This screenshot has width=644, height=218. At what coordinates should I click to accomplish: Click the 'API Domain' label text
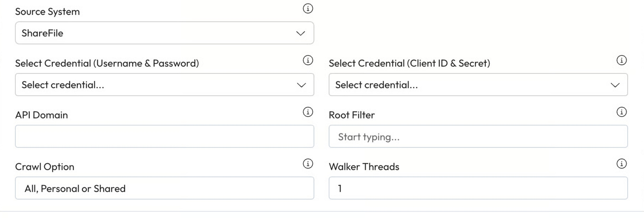(x=41, y=115)
